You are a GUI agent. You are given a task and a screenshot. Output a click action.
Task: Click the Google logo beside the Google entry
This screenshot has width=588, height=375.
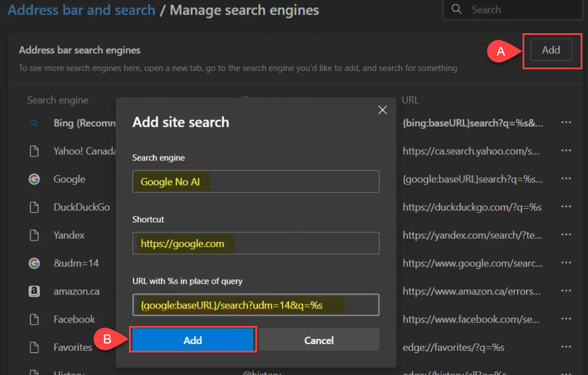click(x=34, y=179)
